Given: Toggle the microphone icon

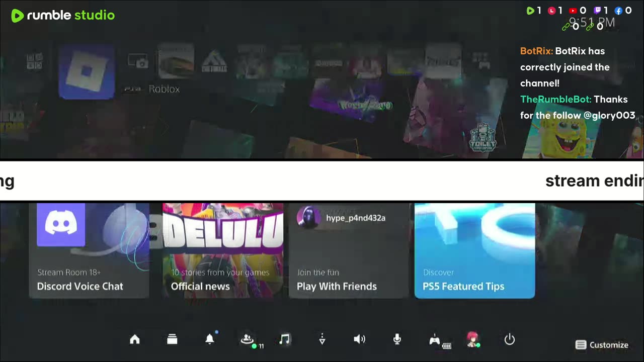Looking at the screenshot, I should coord(397,339).
